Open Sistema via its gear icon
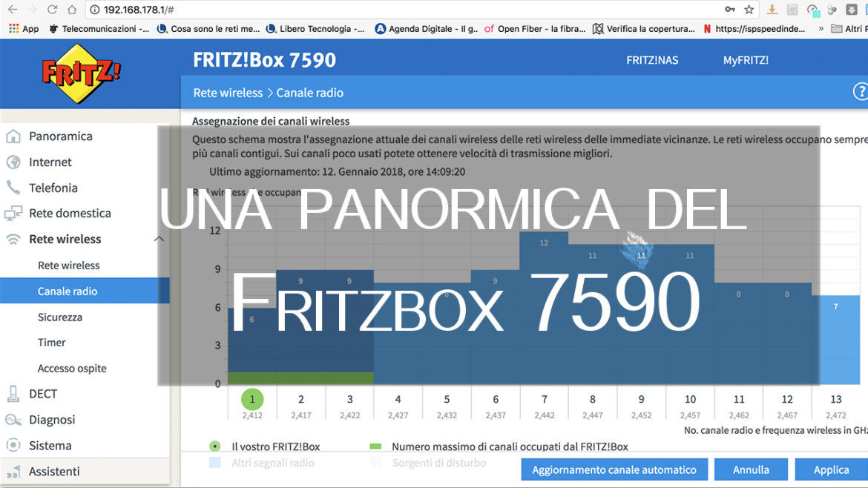Viewport: 868px width, 488px height. point(13,446)
